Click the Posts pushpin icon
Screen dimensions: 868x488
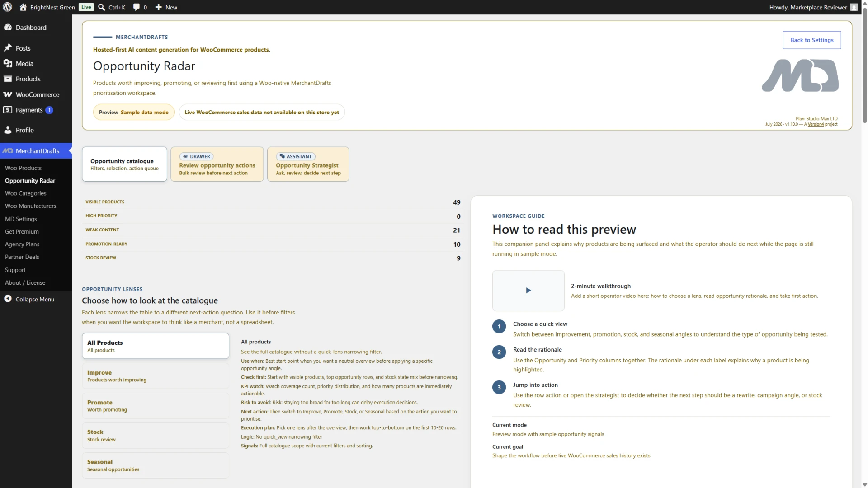8,48
